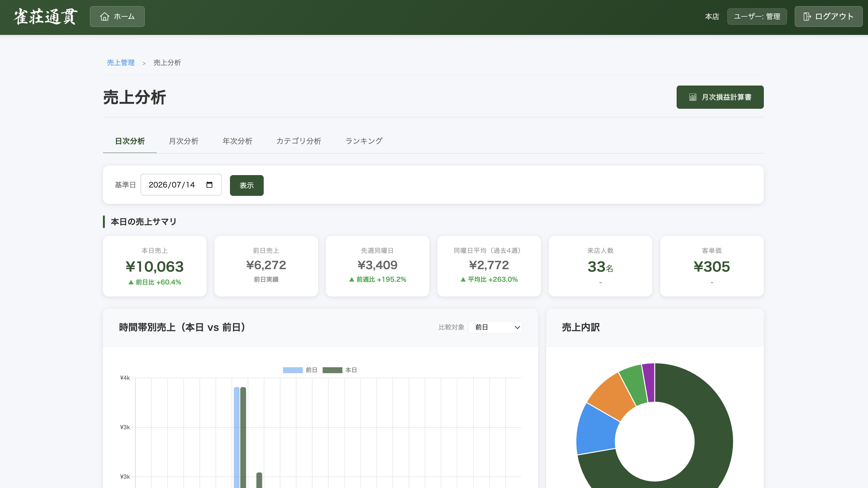The image size is (868, 488).
Task: Click the ¥4k axis label
Action: click(125, 378)
